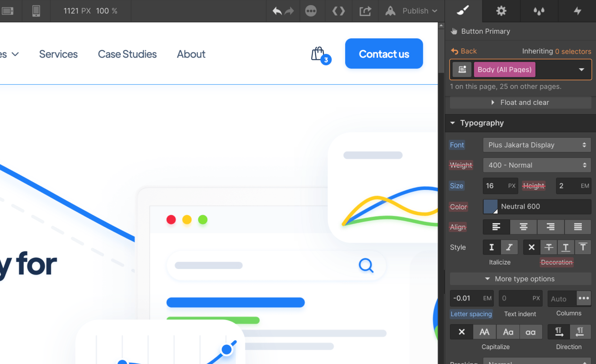
Task: Open the Style Manager panel
Action: 463,11
